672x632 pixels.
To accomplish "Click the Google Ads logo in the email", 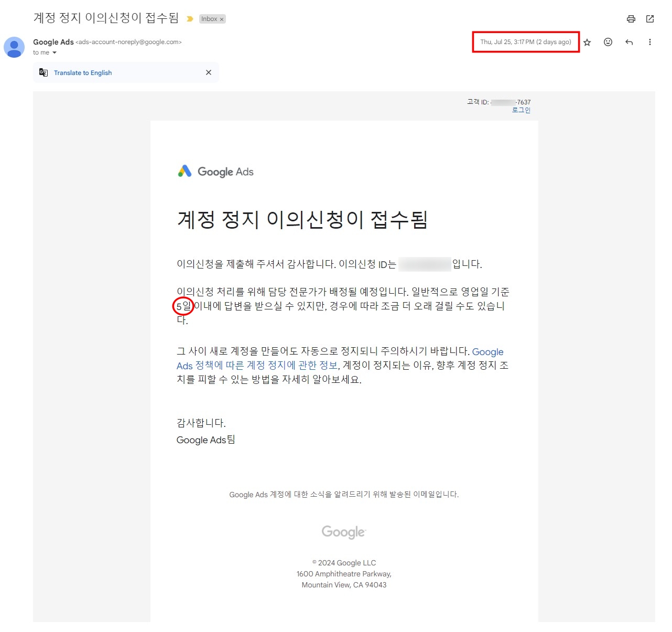I will pyautogui.click(x=215, y=172).
